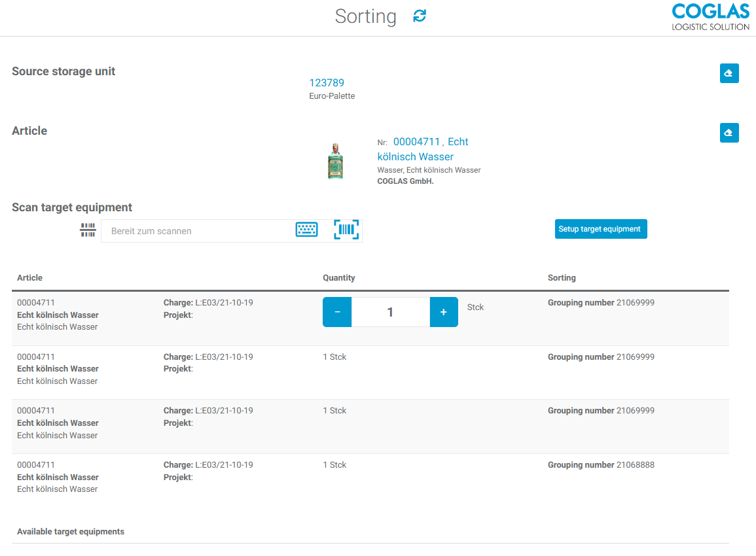
Task: Click 'Wasser, Echt kölnisch Wasser' description text
Action: pyautogui.click(x=429, y=170)
